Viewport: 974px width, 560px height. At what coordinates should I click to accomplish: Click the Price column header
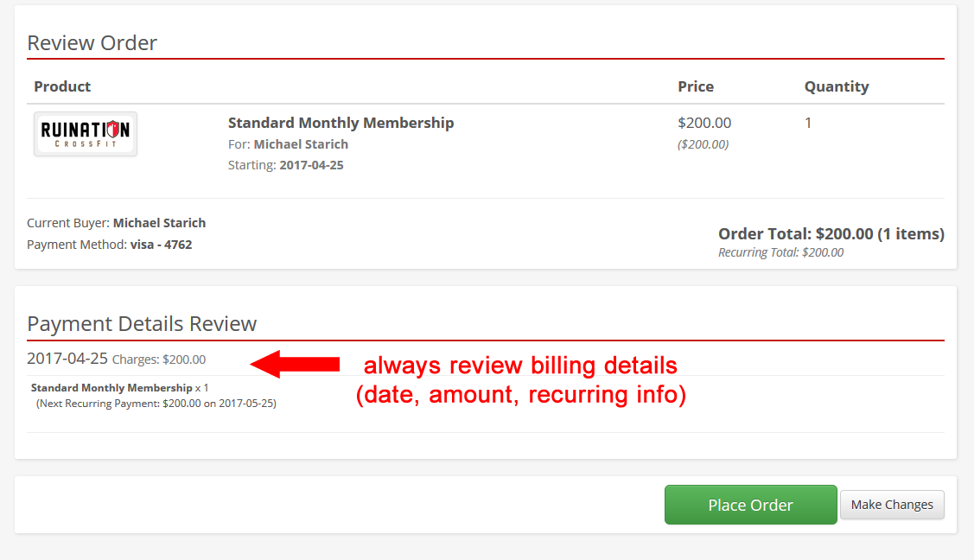(696, 86)
